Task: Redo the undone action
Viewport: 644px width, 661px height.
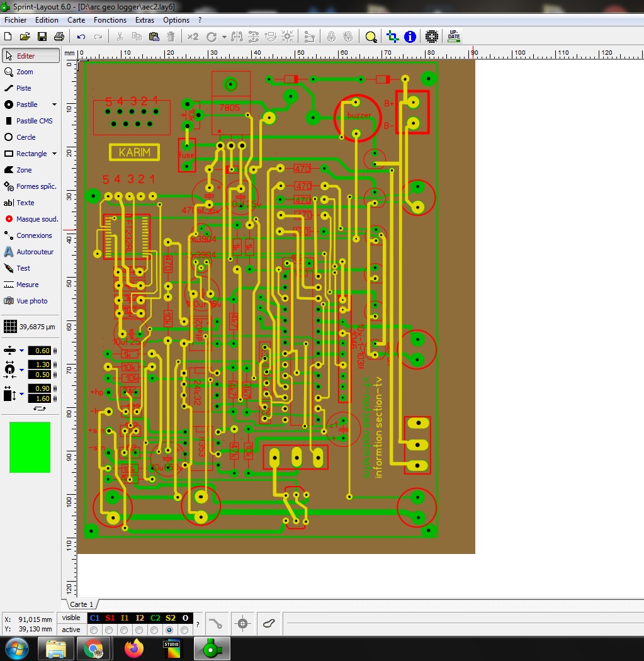Action: (98, 37)
